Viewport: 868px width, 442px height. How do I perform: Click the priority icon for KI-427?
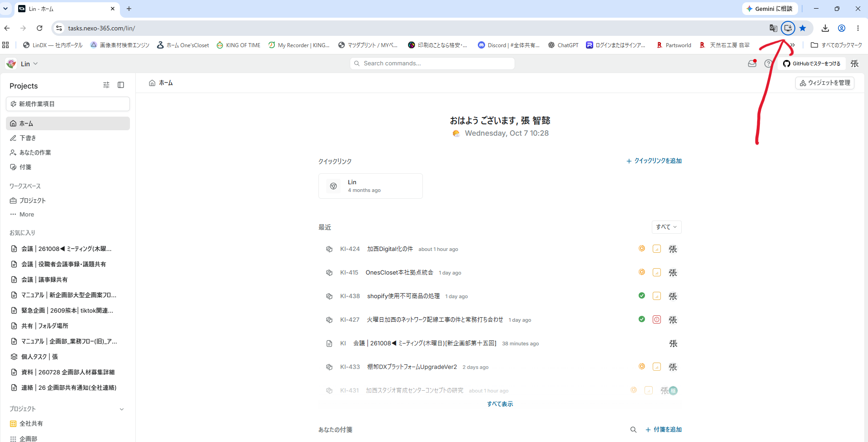coord(657,319)
